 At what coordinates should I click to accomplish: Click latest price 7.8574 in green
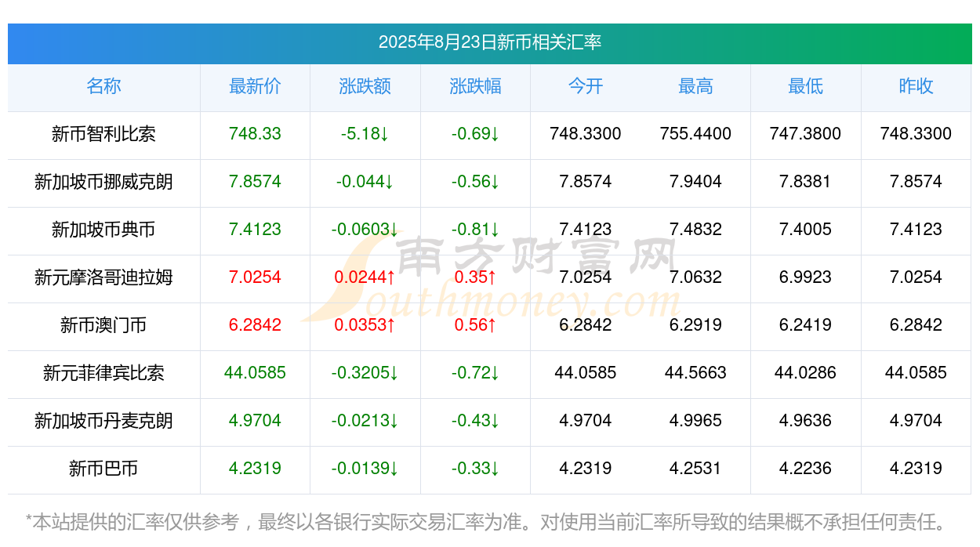point(255,182)
